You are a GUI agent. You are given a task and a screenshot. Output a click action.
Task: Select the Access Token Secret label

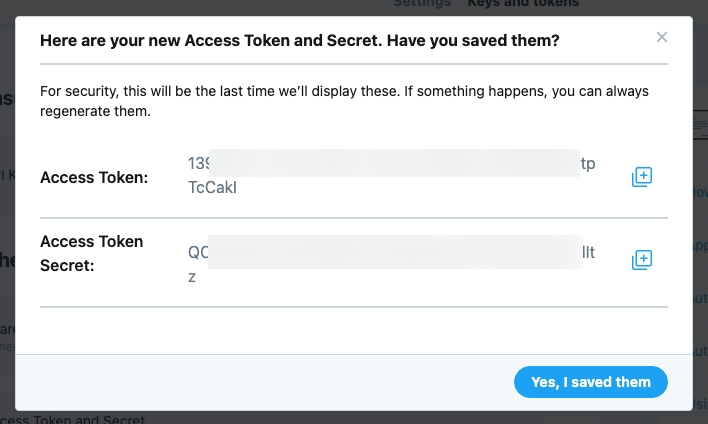click(x=91, y=254)
